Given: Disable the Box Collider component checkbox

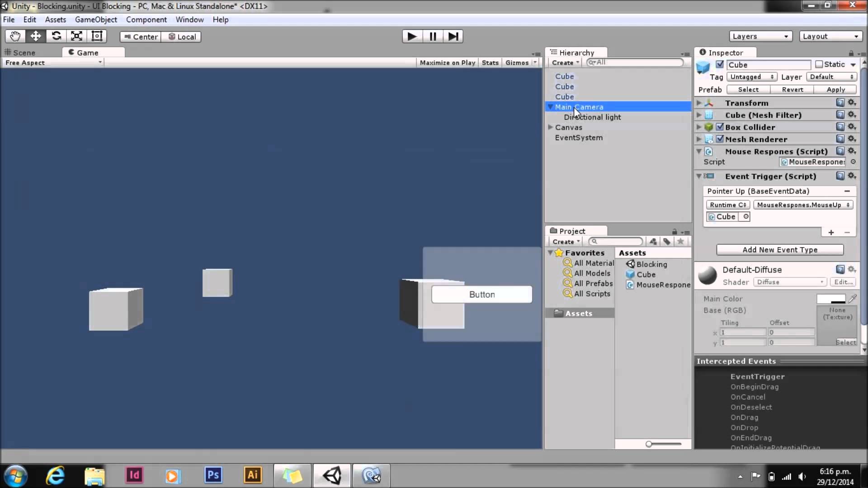Looking at the screenshot, I should 720,127.
